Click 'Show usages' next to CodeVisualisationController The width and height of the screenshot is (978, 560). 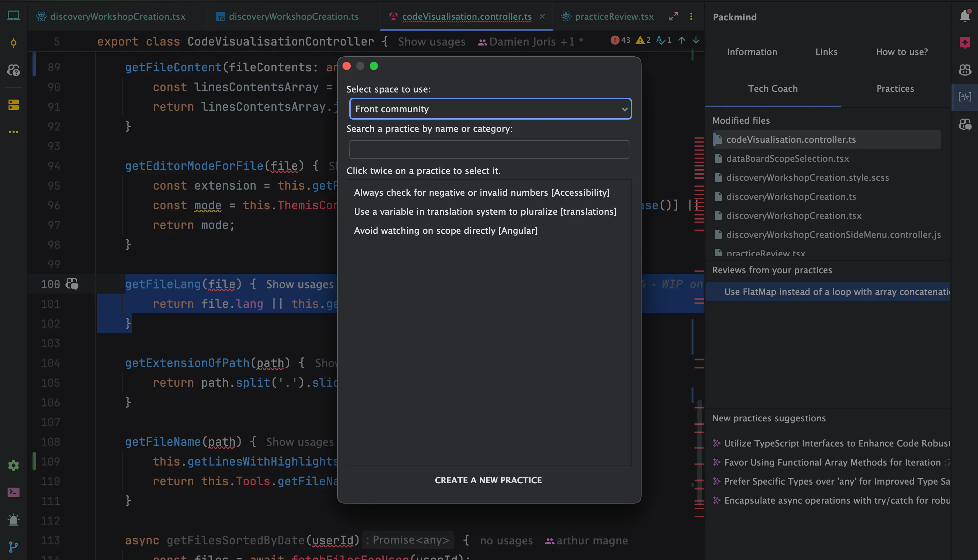[432, 41]
